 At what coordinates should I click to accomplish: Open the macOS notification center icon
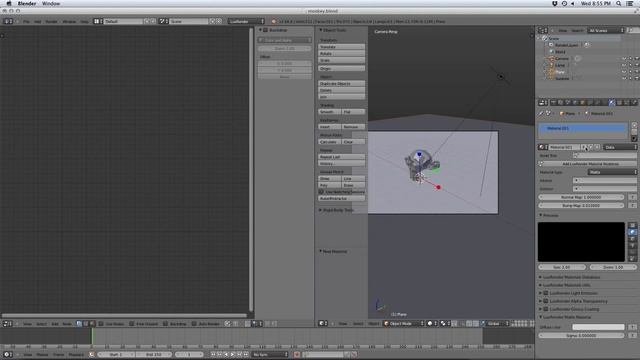[x=631, y=3]
